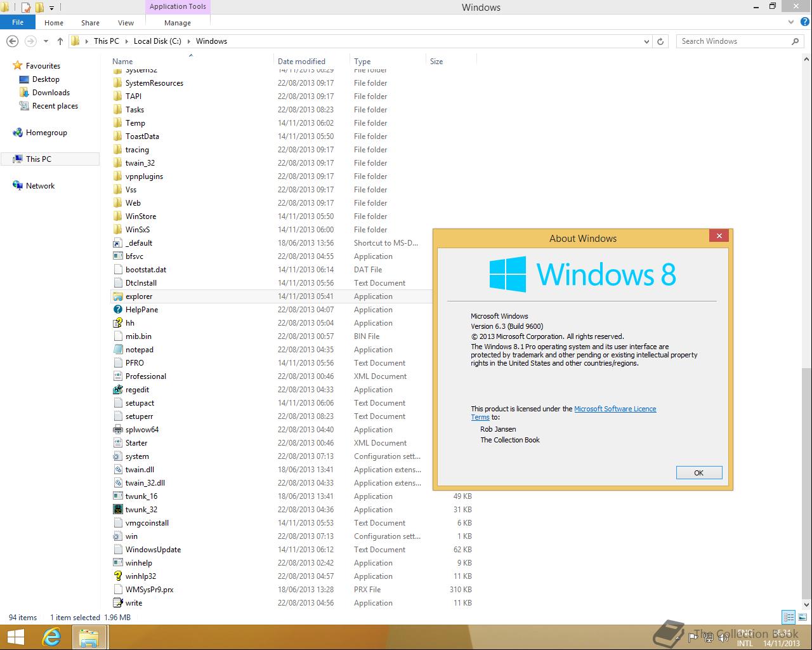This screenshot has width=812, height=650.
Task: Select the vmgcoinstall text document
Action: pyautogui.click(x=147, y=523)
